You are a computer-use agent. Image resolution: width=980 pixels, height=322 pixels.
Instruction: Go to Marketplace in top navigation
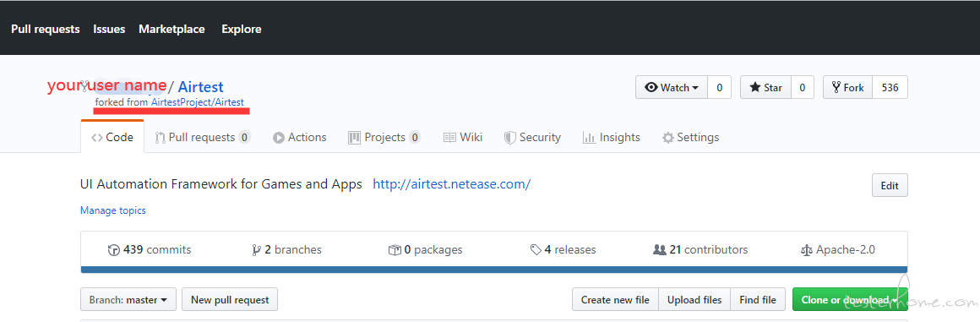coord(171,30)
